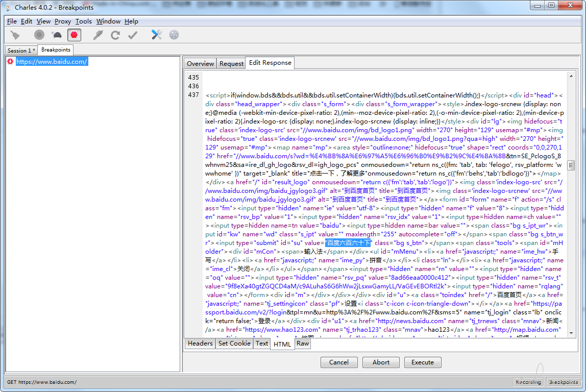Click the Breakpoints status bar button
The width and height of the screenshot is (586, 392).
click(x=564, y=382)
